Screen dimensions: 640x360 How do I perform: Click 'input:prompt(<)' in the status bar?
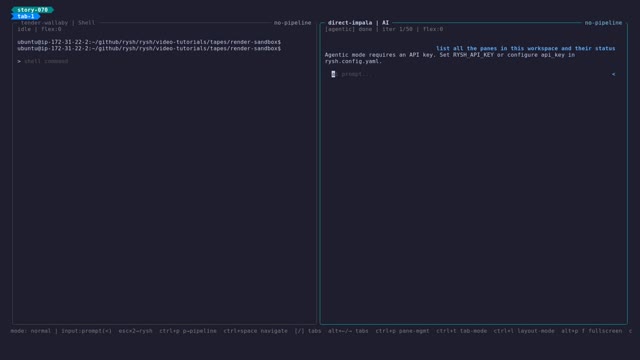pos(87,331)
